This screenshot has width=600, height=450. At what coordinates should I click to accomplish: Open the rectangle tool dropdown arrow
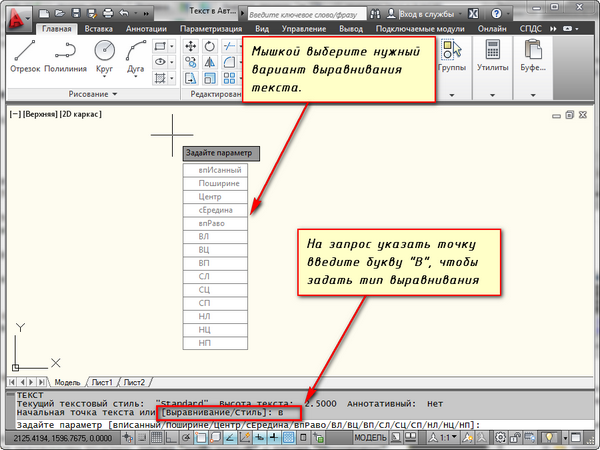click(x=172, y=47)
